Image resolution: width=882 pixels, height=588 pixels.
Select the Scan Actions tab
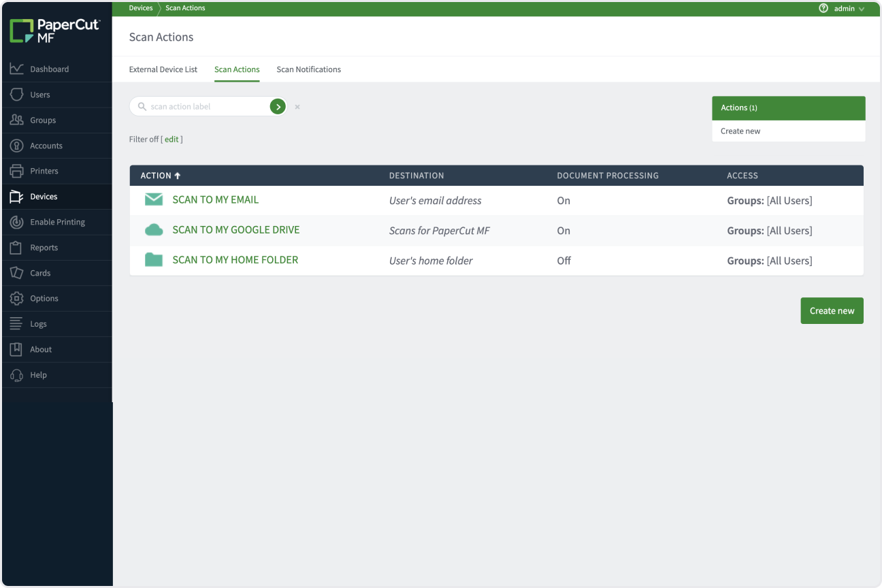pyautogui.click(x=237, y=69)
